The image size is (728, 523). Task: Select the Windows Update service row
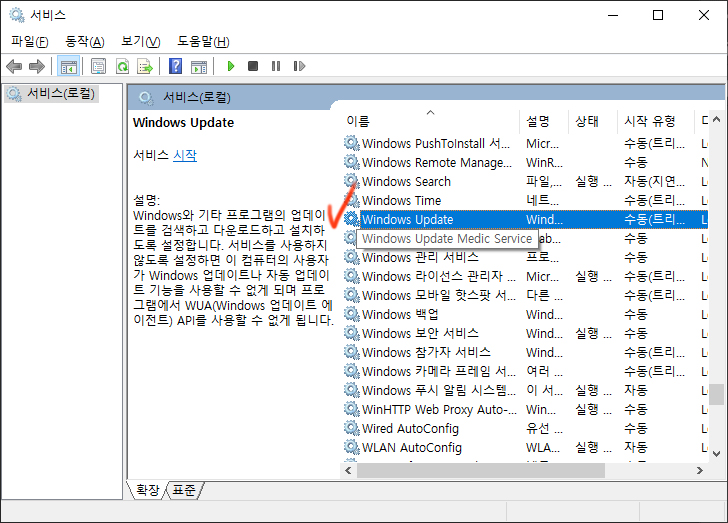coord(525,219)
